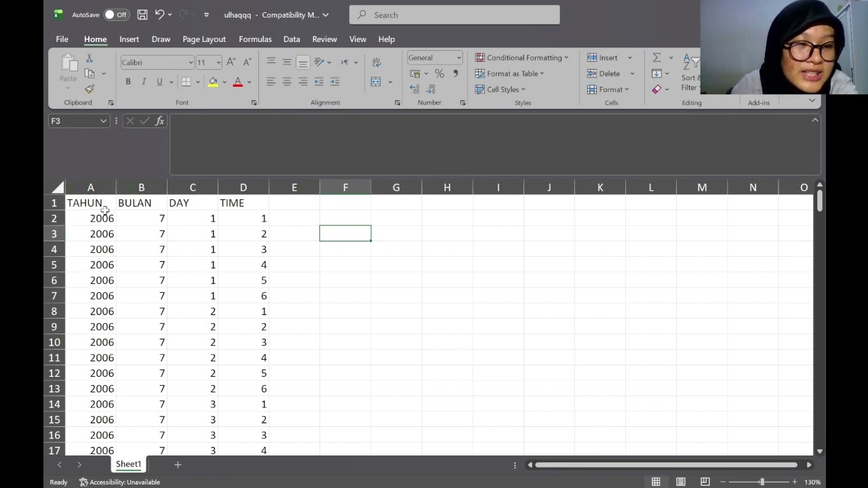Click the Paste button
Viewport: 868px width, 488px height.
click(68, 71)
